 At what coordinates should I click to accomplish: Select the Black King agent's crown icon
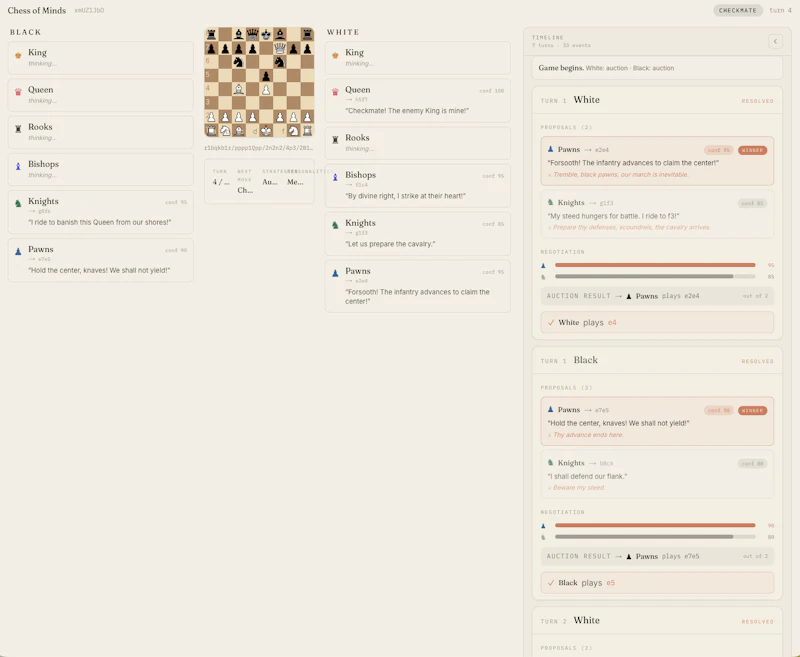tap(18, 56)
